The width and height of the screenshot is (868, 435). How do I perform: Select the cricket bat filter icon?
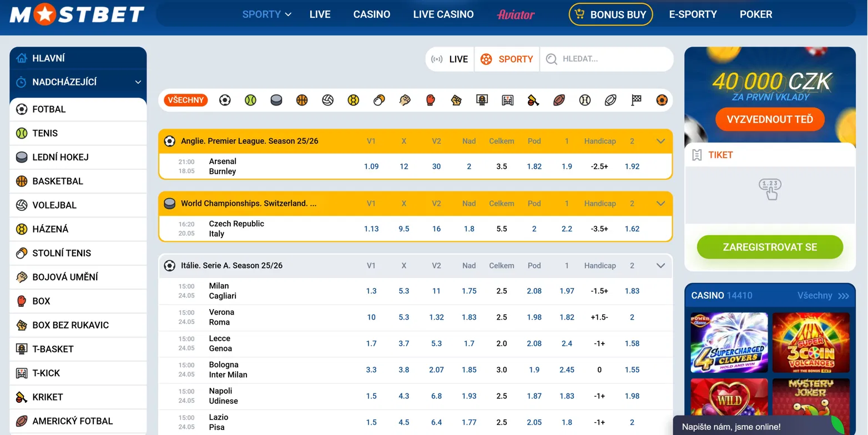(533, 100)
